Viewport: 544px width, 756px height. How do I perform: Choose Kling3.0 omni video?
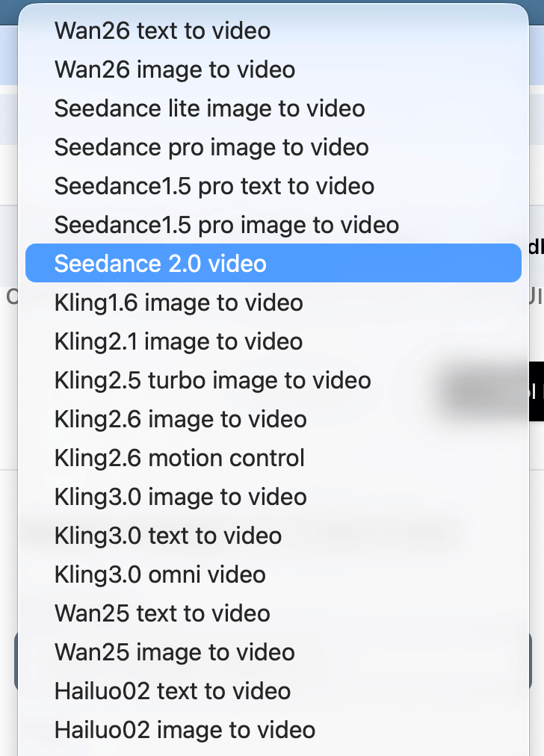[160, 574]
